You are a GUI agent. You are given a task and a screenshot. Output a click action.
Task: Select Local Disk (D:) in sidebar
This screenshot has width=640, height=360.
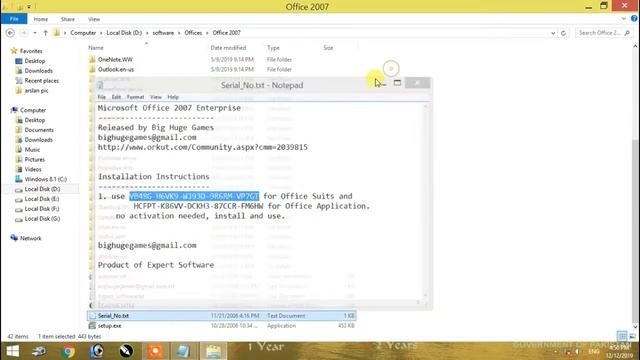click(42, 189)
